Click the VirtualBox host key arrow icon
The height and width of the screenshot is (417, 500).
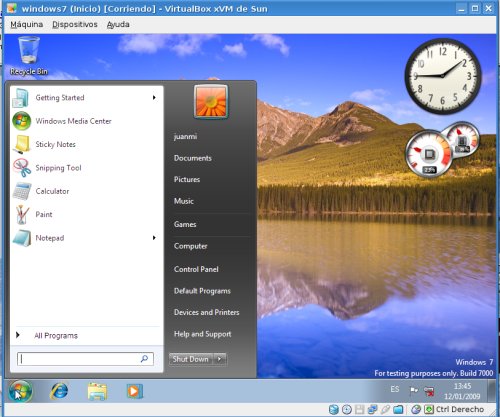point(429,409)
